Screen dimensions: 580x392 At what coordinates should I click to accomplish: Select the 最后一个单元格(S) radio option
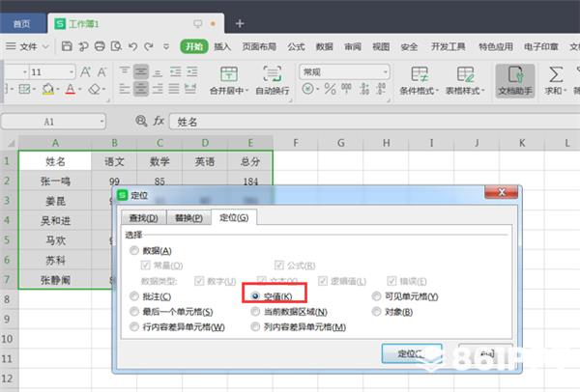tap(134, 312)
